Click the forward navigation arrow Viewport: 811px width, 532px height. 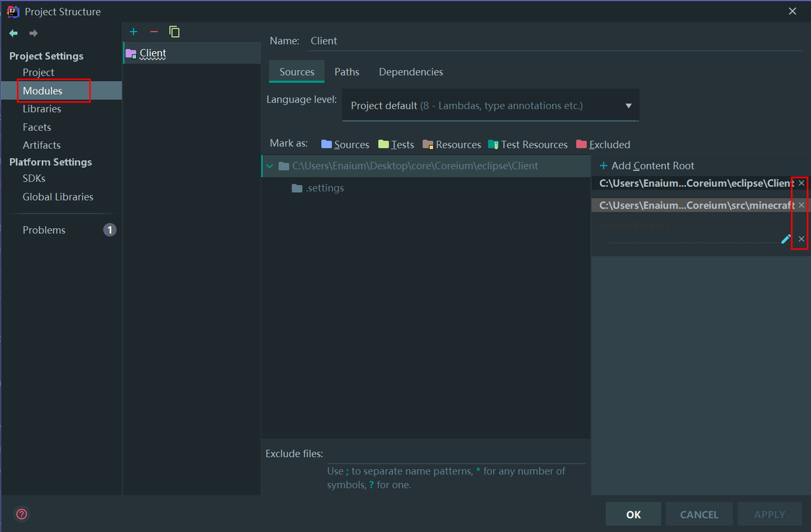[x=33, y=33]
